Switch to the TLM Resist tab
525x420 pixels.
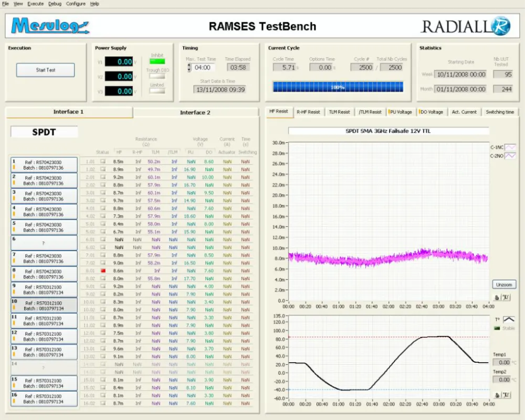click(x=339, y=112)
